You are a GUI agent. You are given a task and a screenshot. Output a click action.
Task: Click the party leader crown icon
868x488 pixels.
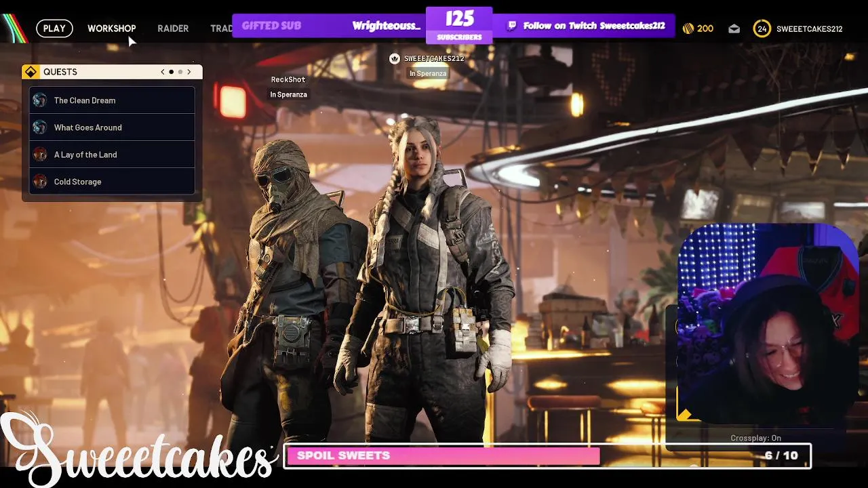[395, 59]
